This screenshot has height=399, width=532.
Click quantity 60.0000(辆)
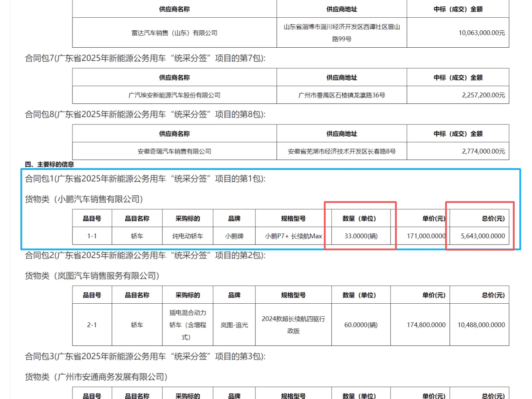point(361,325)
